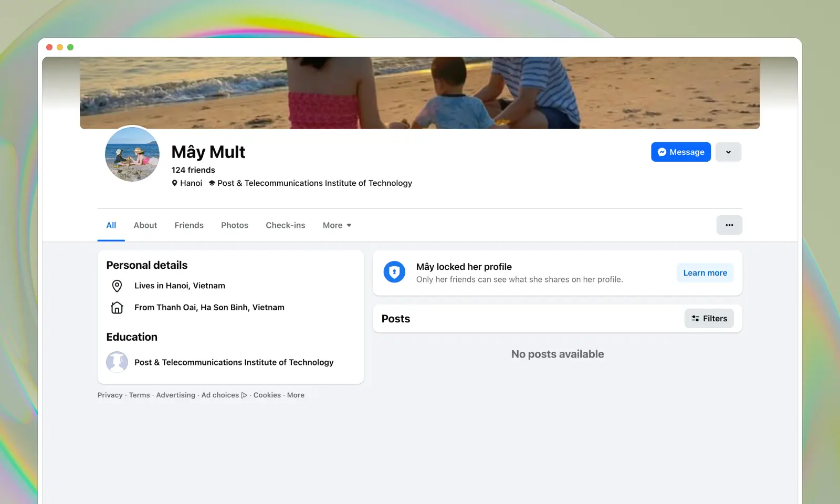Go to the Photos tab
840x504 pixels.
pyautogui.click(x=235, y=225)
